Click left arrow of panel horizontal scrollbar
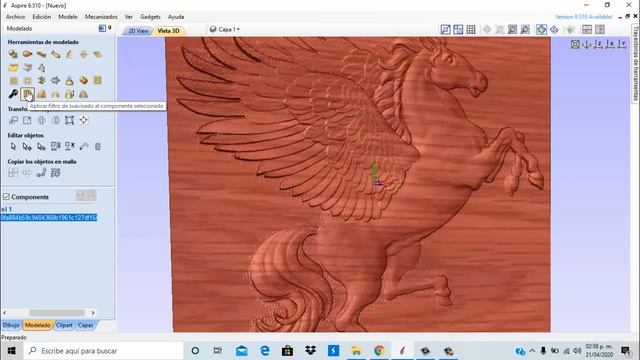This screenshot has width=640, height=360. pos(4,313)
